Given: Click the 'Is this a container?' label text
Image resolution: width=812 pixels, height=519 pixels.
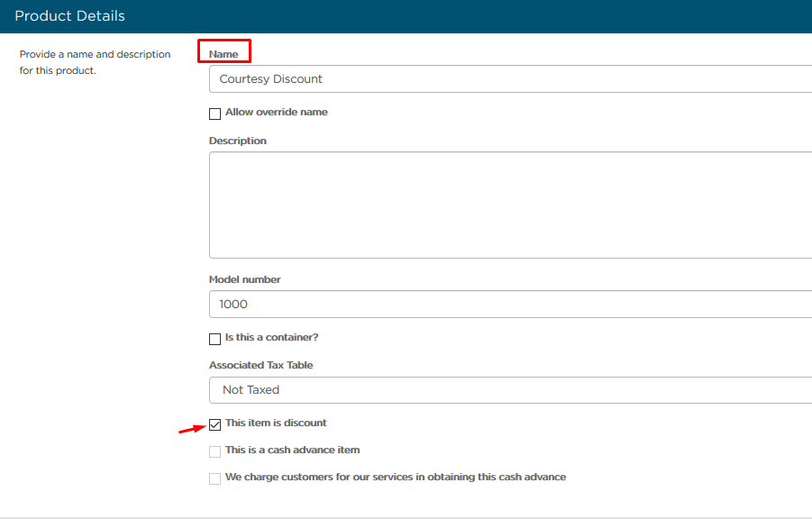Looking at the screenshot, I should [272, 337].
